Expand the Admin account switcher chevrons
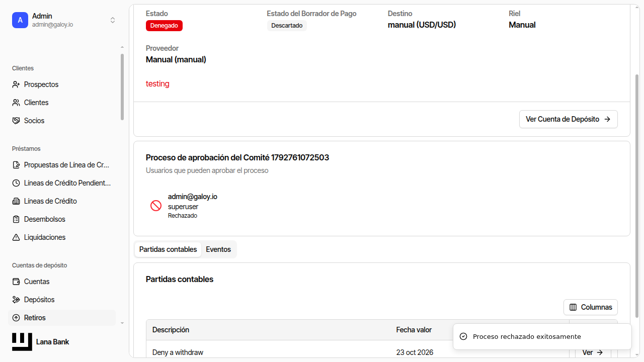 tap(113, 20)
